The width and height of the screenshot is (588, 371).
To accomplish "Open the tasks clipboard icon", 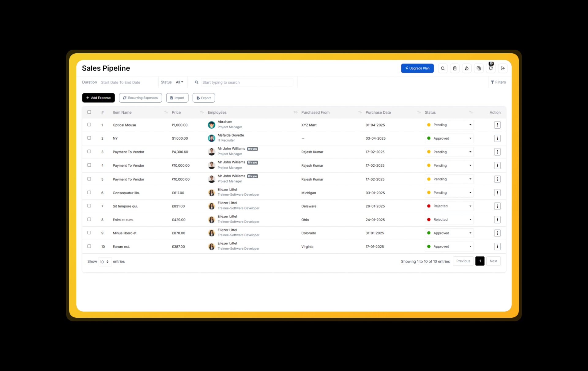I will pyautogui.click(x=455, y=68).
